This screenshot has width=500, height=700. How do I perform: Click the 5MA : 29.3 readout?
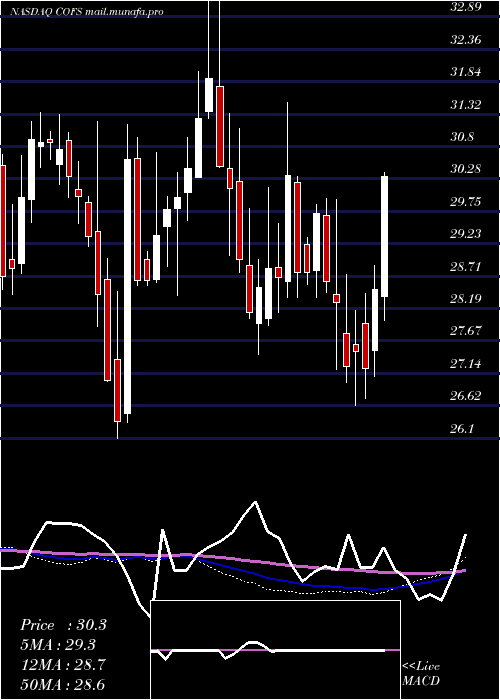58,645
